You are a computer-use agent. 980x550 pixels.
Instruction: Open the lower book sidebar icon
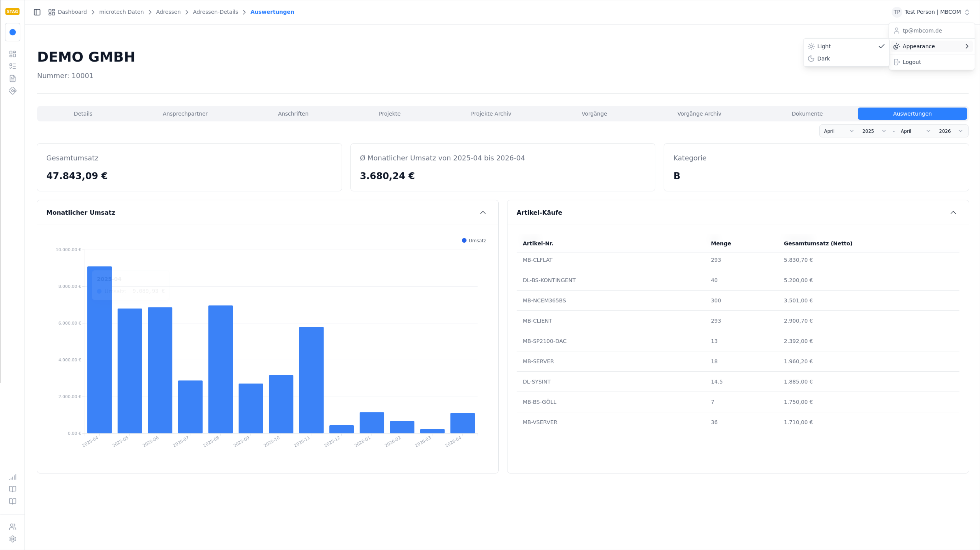coord(12,501)
